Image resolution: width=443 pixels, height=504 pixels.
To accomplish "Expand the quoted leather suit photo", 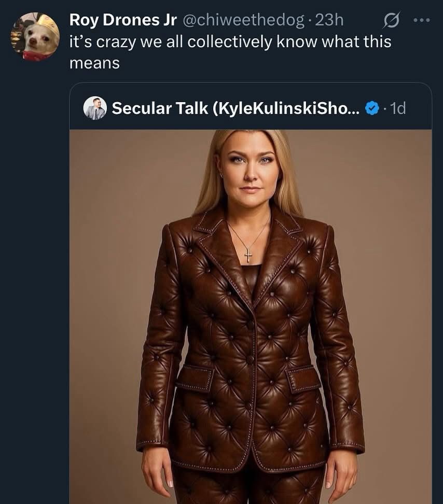I will [251, 316].
